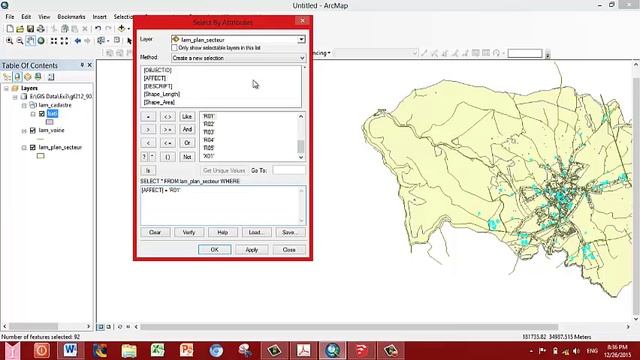Open the Edit menu
Viewport: 640px width, 360px height.
pyautogui.click(x=26, y=17)
